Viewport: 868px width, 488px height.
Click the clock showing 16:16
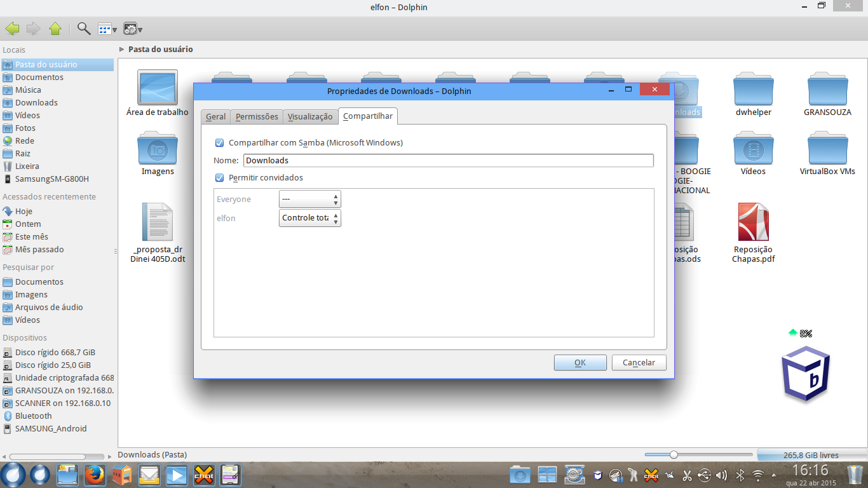(x=811, y=470)
